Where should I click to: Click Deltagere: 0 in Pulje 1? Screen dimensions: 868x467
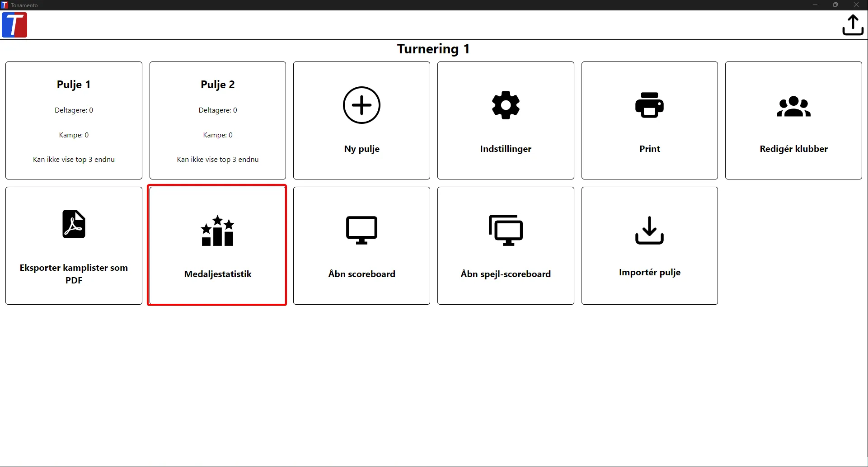(74, 110)
